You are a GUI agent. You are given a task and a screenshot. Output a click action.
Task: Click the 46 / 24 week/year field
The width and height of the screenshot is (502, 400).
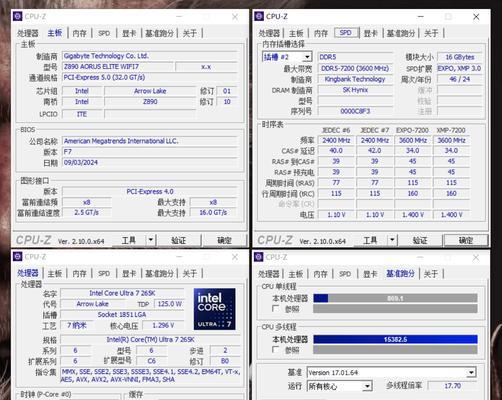coord(460,79)
